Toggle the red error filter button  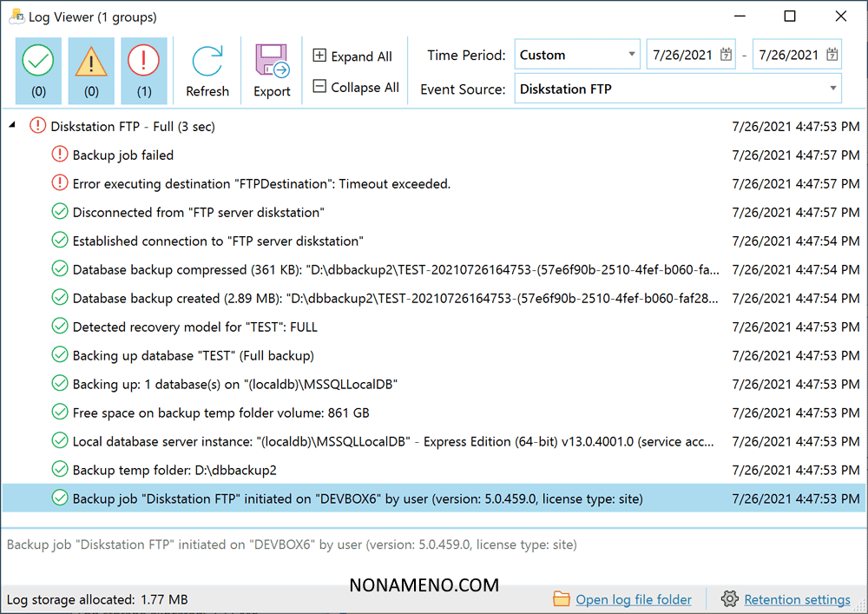pos(143,69)
